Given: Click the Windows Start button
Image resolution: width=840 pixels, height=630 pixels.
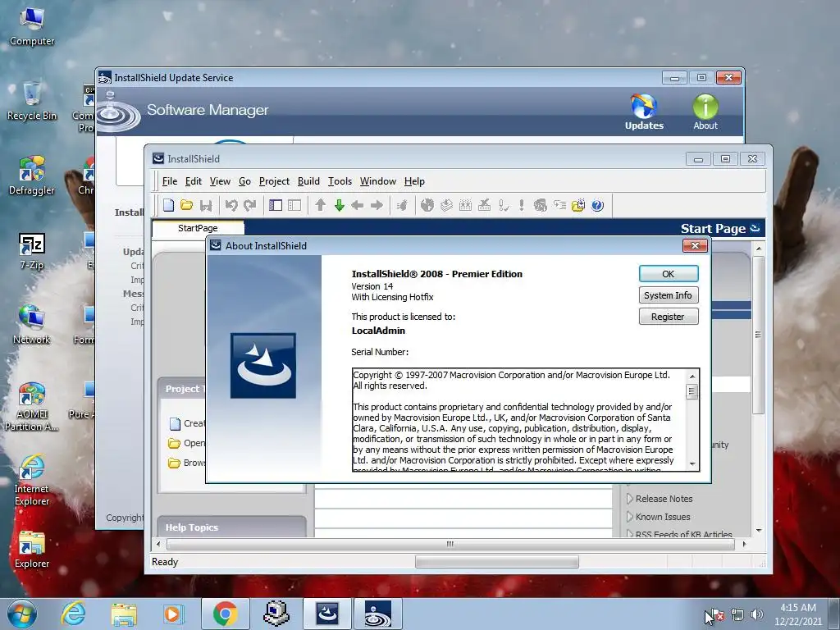Looking at the screenshot, I should 22,614.
